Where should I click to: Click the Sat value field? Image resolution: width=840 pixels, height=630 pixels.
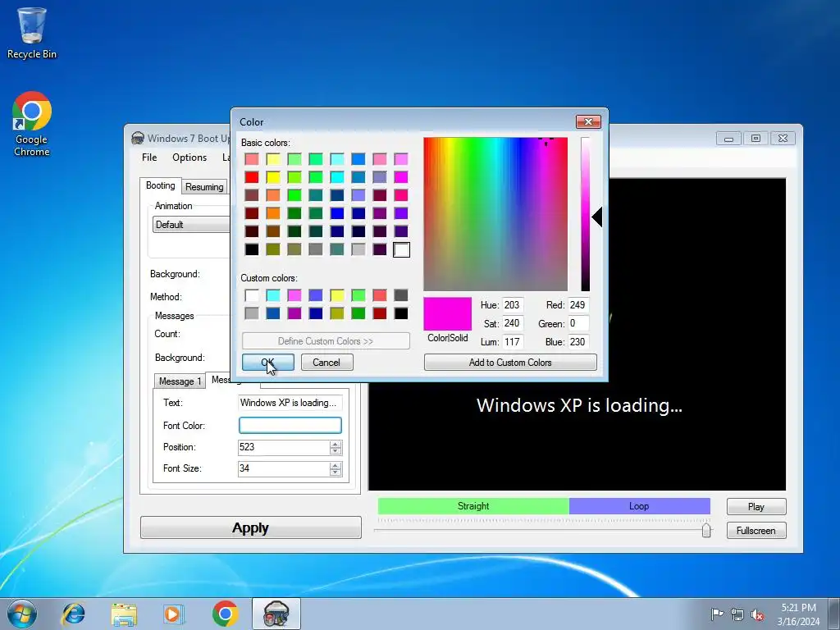coord(513,323)
